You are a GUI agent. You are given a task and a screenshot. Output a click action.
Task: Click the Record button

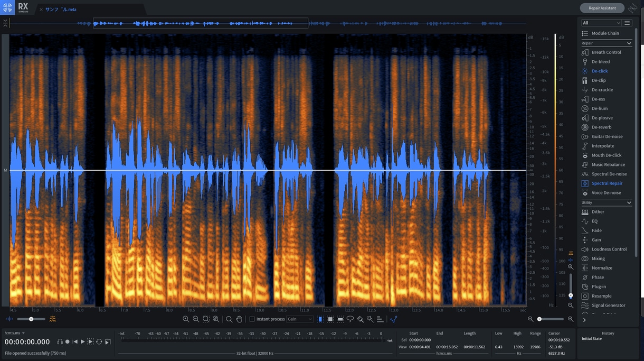pos(67,342)
